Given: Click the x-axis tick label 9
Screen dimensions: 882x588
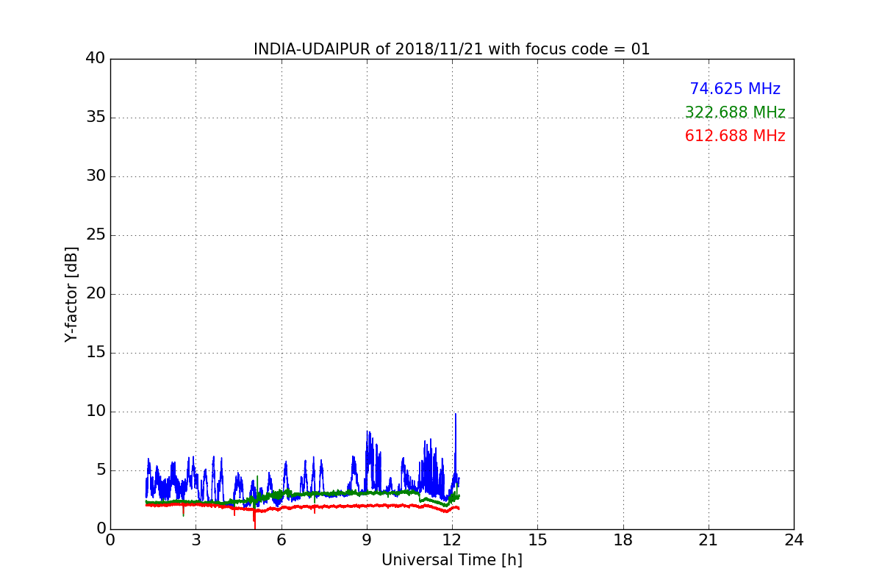Looking at the screenshot, I should click(367, 540).
